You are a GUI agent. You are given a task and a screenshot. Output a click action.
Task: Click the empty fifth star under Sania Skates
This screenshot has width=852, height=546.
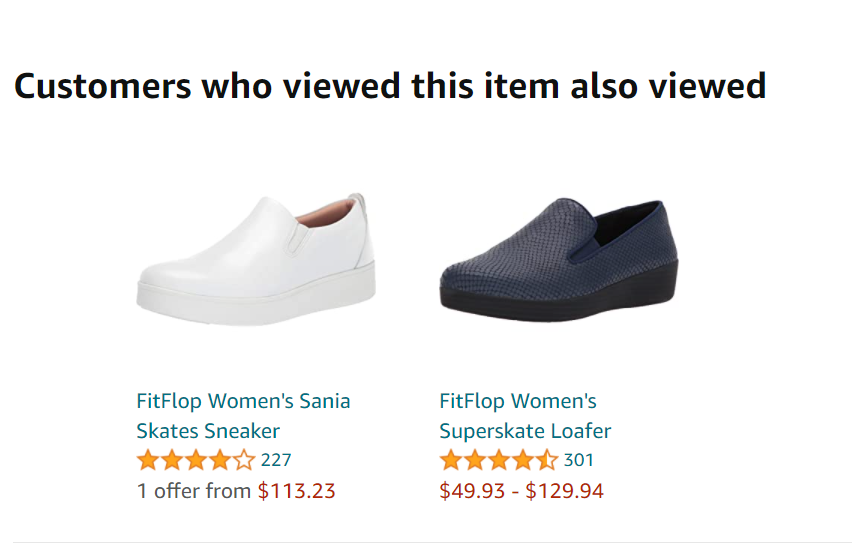(244, 461)
